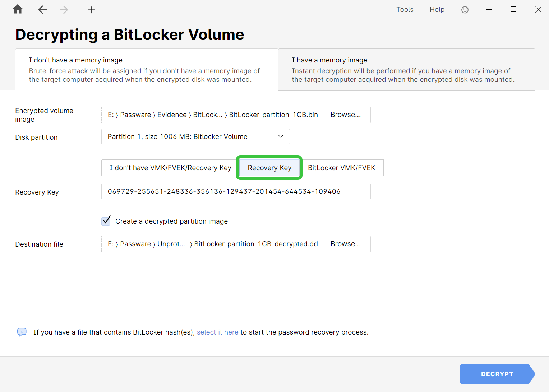Expand the Disk partition dropdown
549x392 pixels.
(x=195, y=137)
